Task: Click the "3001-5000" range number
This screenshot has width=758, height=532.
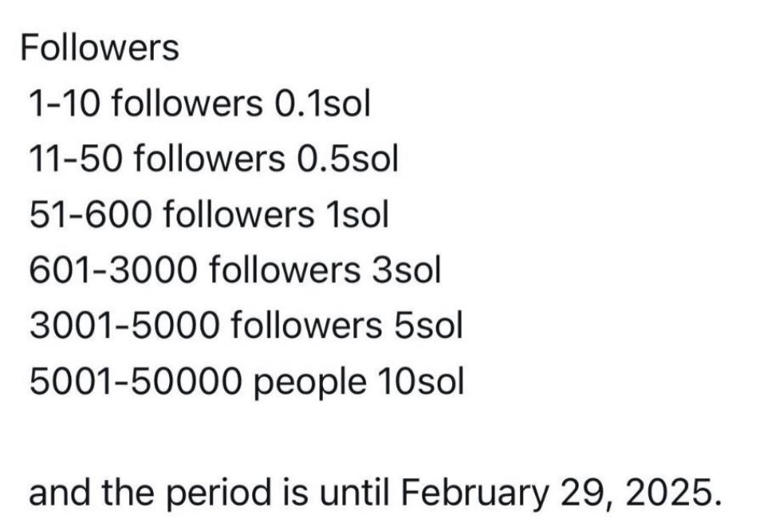Action: click(125, 325)
